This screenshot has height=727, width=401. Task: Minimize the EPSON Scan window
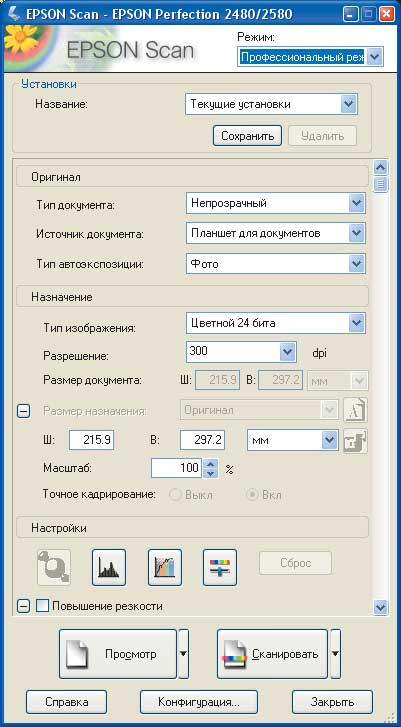[x=352, y=14]
